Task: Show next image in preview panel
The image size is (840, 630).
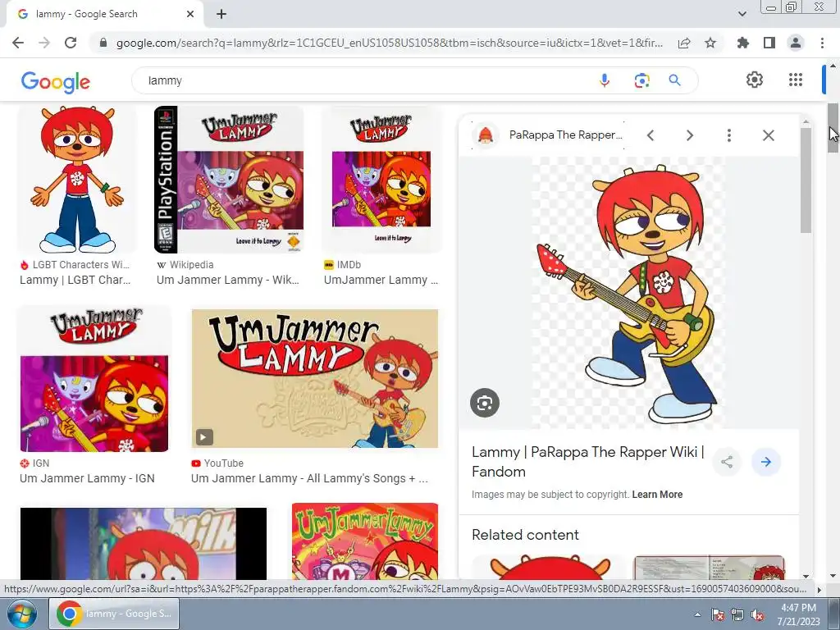Action: [x=690, y=135]
